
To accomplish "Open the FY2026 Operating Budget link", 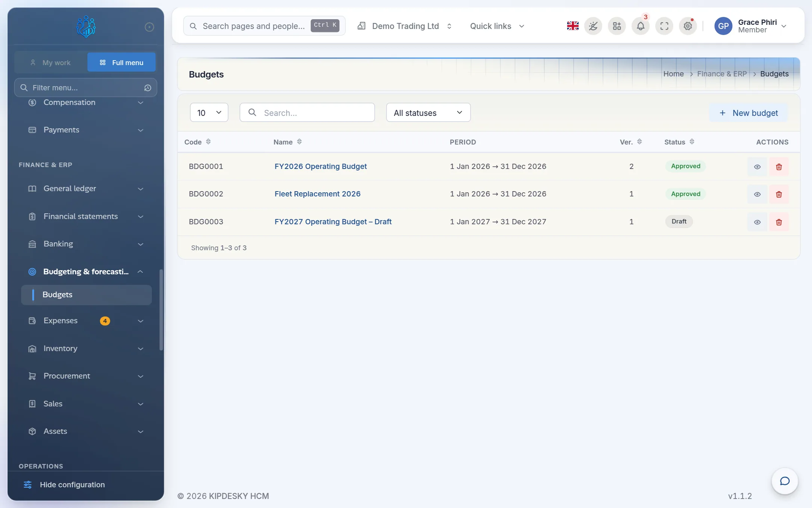I will pos(321,166).
